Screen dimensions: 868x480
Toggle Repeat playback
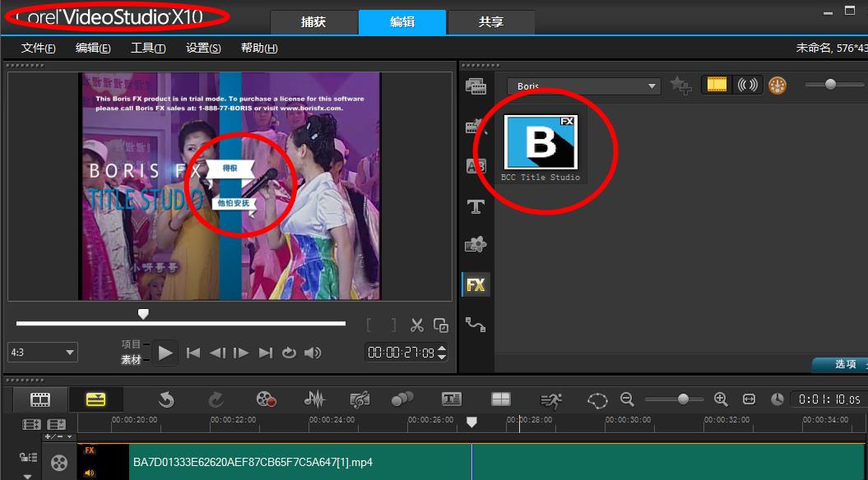click(289, 353)
